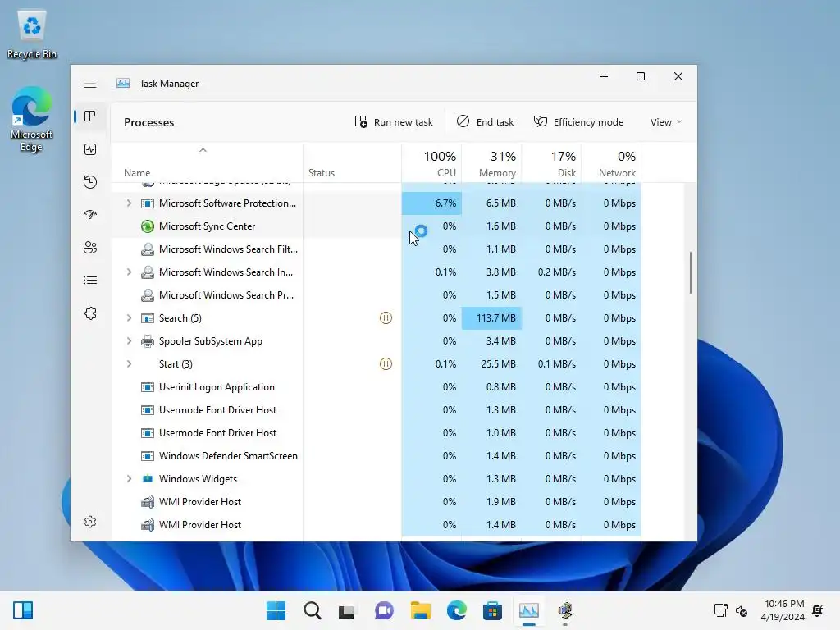Click the Microsoft Sync Center process icon
Viewport: 840px width, 630px height.
(x=148, y=226)
